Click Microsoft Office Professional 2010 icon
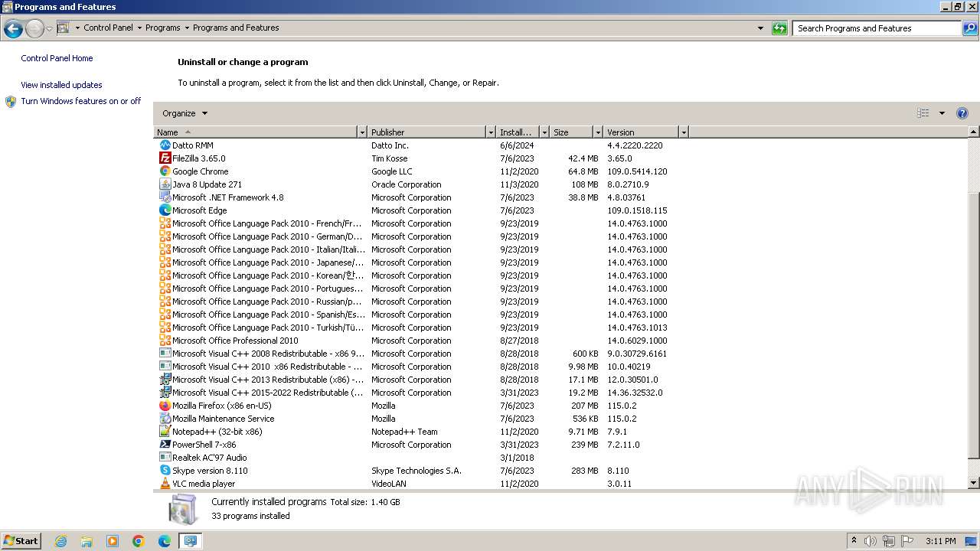 165,341
